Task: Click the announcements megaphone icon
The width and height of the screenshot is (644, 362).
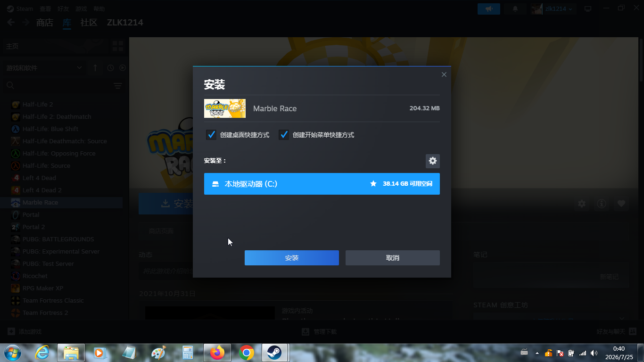Action: pos(489,9)
